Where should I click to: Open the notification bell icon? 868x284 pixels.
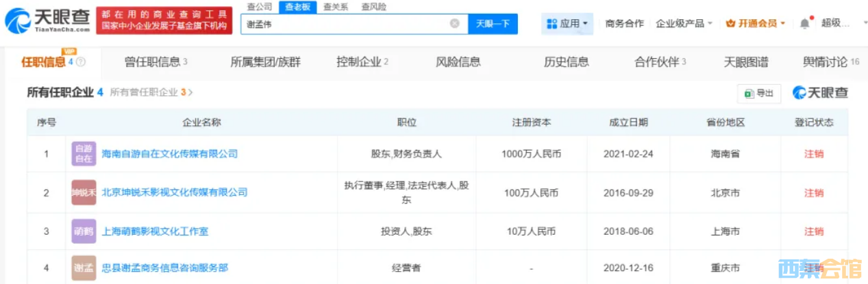click(x=804, y=23)
